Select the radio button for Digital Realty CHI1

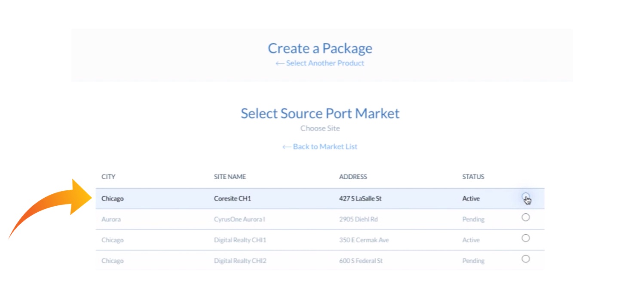[x=526, y=238]
